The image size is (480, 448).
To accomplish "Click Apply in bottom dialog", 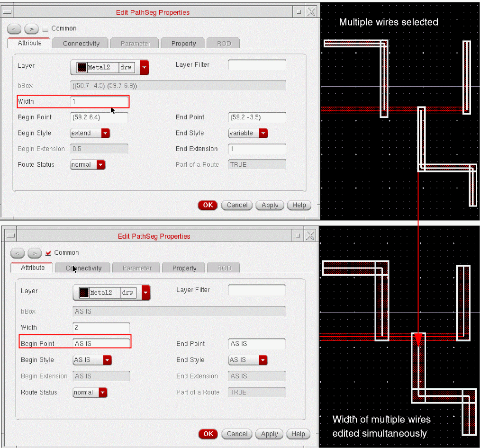I will (270, 434).
